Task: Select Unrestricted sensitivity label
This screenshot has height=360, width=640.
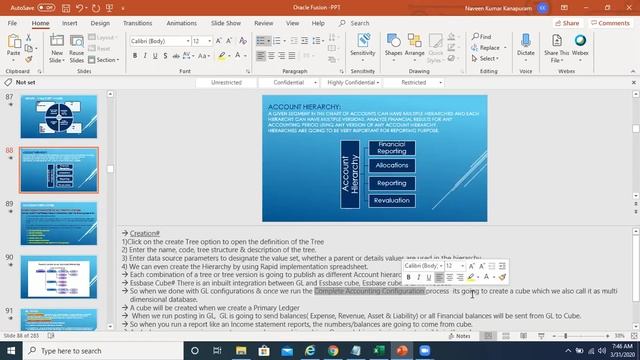Action: (x=227, y=82)
